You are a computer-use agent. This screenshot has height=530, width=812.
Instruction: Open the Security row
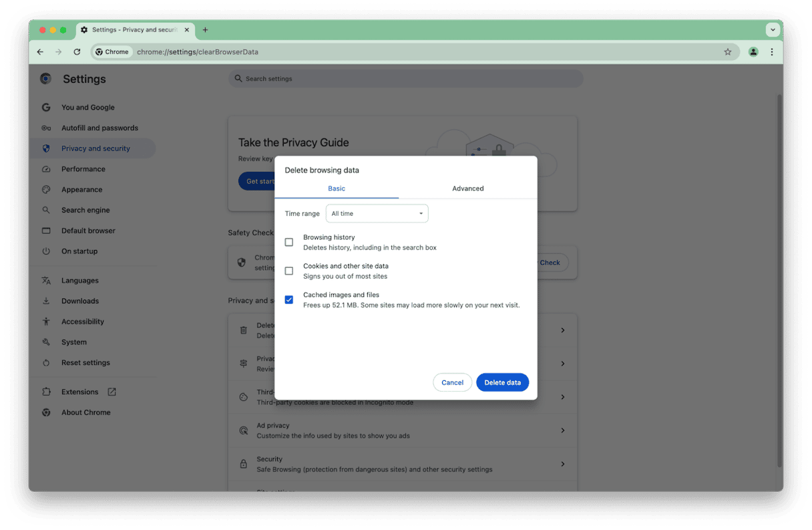pos(403,464)
